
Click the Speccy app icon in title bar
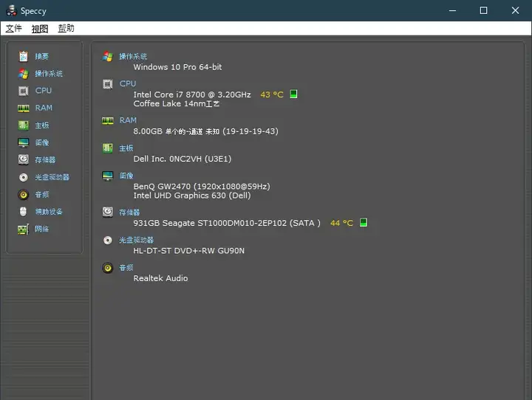tap(12, 10)
